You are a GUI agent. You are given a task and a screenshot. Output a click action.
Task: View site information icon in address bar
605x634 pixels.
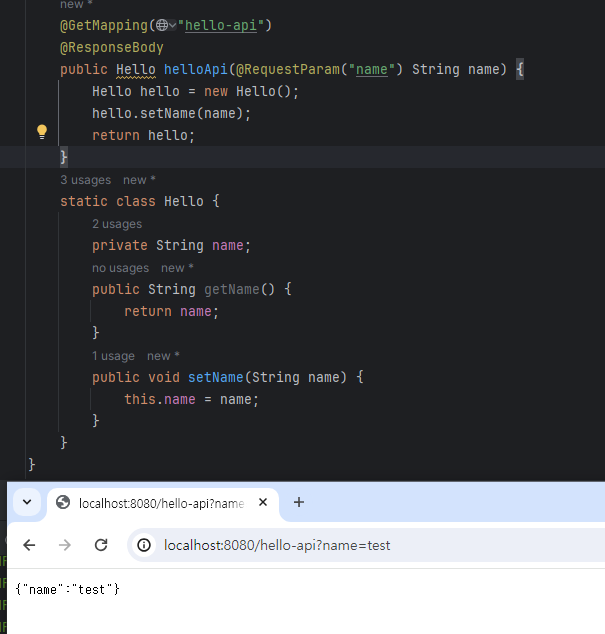point(144,545)
